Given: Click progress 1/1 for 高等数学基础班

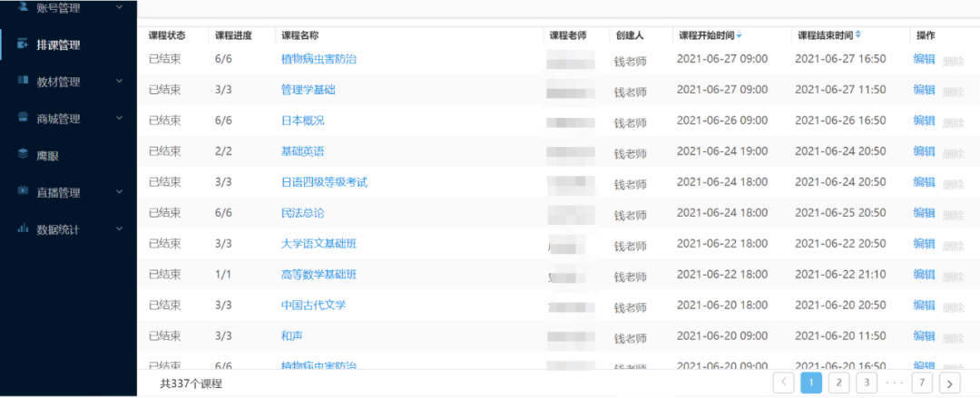Looking at the screenshot, I should [x=223, y=275].
